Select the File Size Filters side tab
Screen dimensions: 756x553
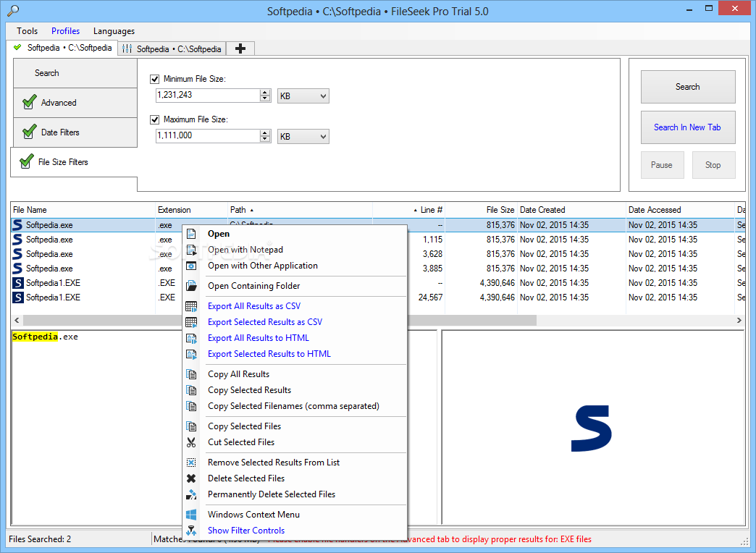(75, 162)
